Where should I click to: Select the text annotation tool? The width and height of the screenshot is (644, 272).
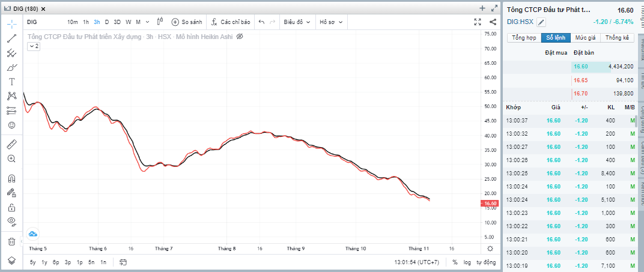pyautogui.click(x=12, y=82)
